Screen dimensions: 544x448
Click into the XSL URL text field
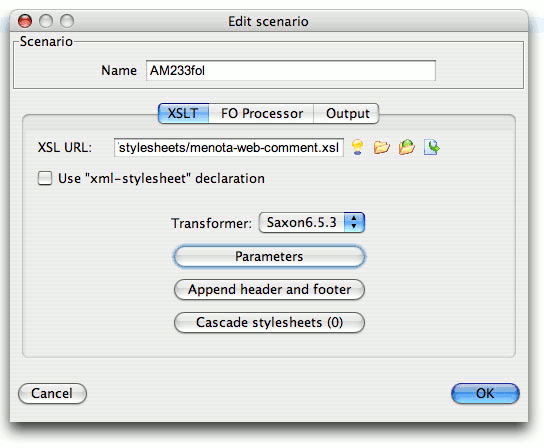229,147
